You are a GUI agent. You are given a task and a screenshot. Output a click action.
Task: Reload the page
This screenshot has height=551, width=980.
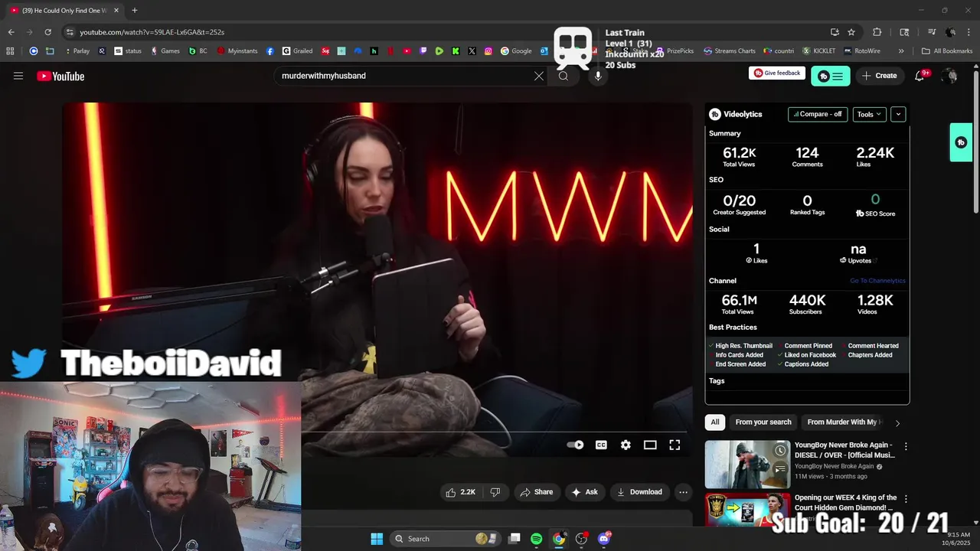[47, 32]
